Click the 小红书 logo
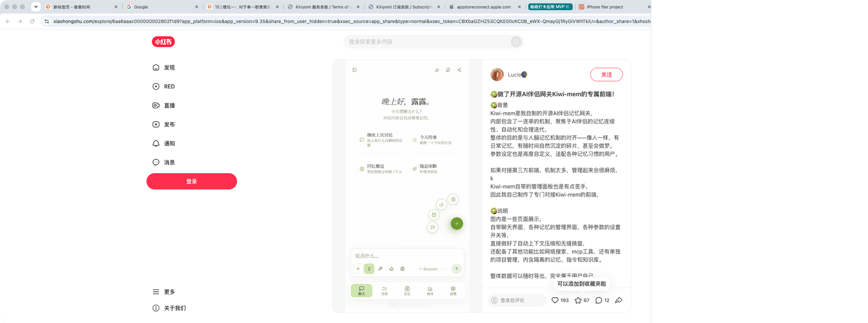Image resolution: width=868 pixels, height=323 pixels. [163, 42]
